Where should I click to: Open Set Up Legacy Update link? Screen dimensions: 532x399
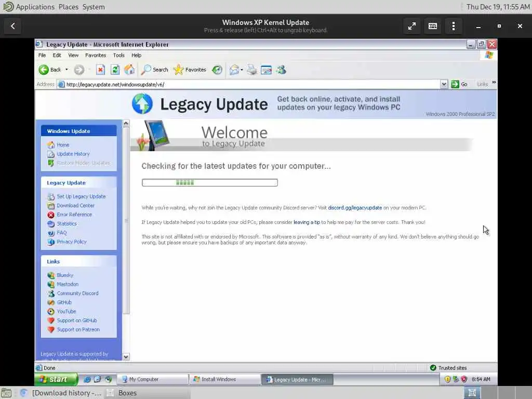click(x=81, y=196)
